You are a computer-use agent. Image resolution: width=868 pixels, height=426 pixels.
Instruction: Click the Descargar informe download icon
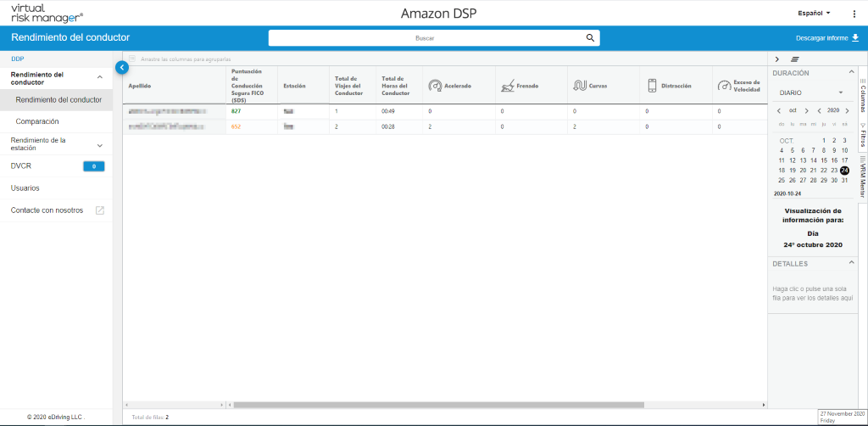click(x=854, y=38)
